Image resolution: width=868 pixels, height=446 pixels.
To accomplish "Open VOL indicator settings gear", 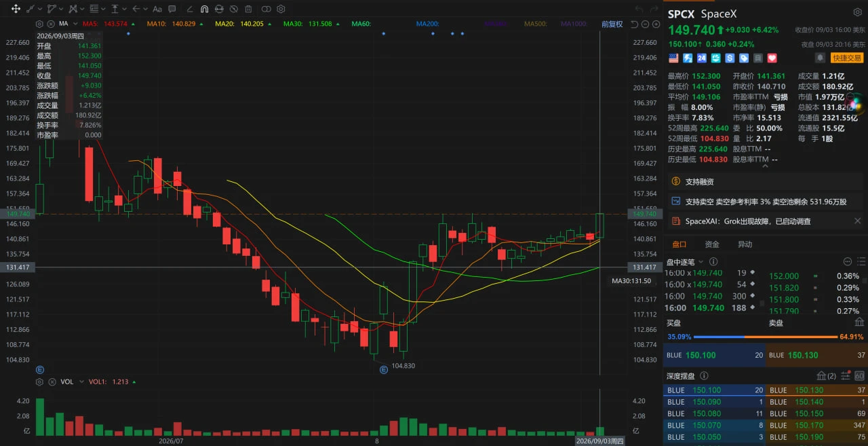I will tap(39, 382).
